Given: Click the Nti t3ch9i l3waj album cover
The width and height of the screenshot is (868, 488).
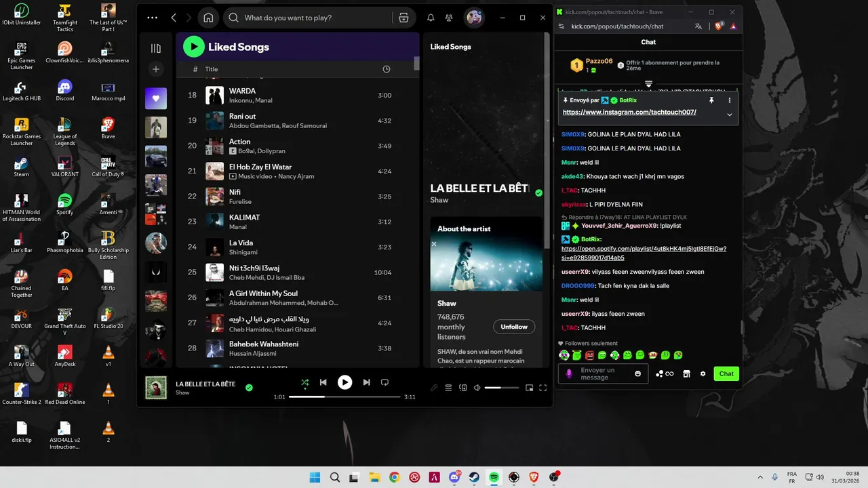Looking at the screenshot, I should pyautogui.click(x=215, y=272).
